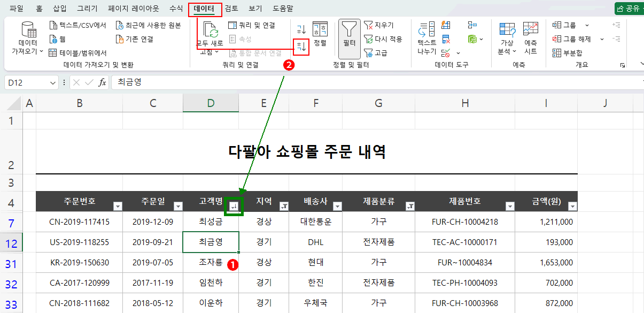Expand the Name Box dropdown arrow
Viewport: 644px width, 313px height.
[x=53, y=82]
